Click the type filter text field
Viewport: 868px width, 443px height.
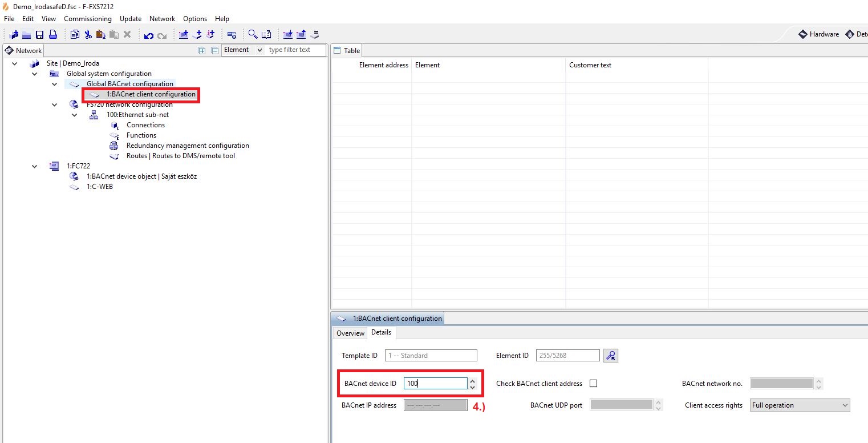click(x=295, y=50)
